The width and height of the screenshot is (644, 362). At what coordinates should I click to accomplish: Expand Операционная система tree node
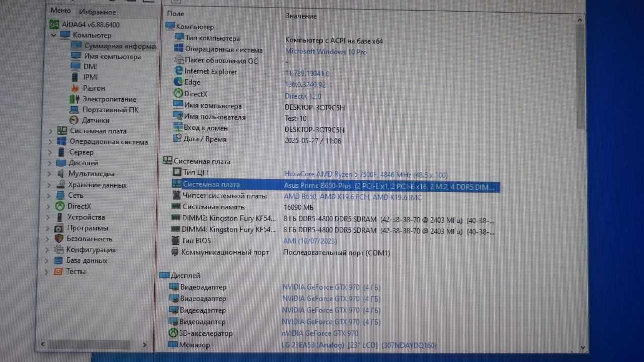pyautogui.click(x=50, y=142)
